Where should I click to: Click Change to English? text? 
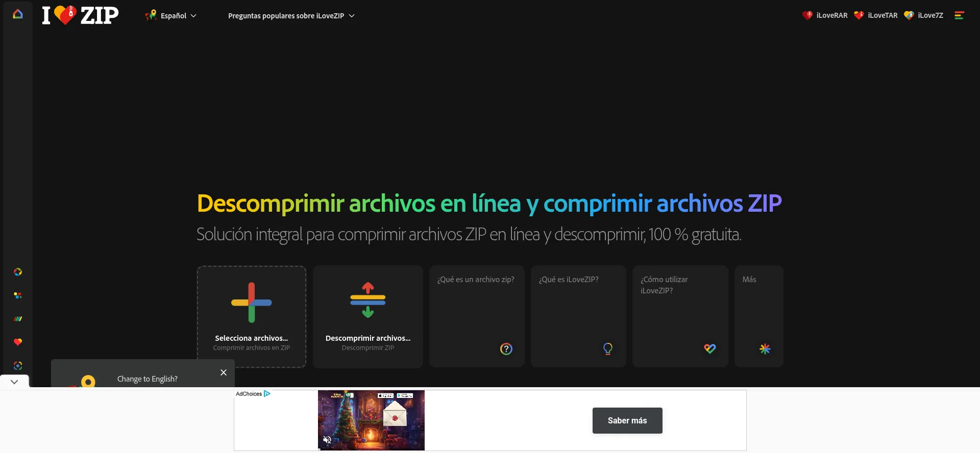click(x=148, y=379)
